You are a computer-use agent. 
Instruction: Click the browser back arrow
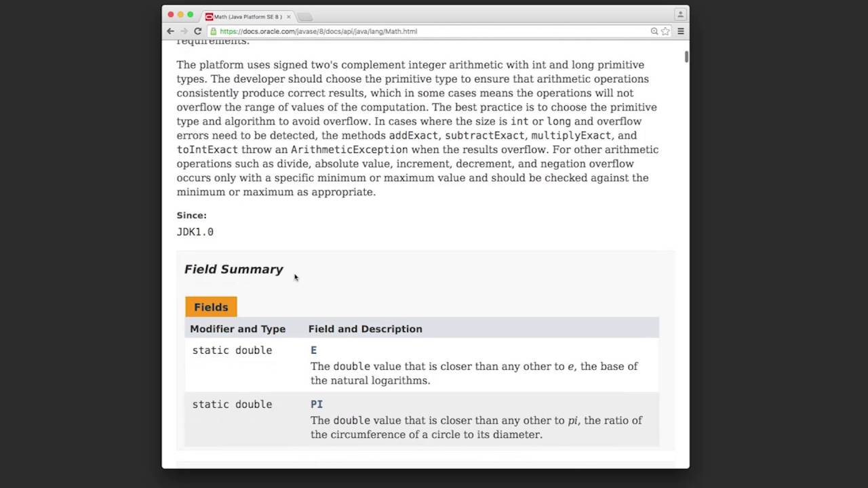170,31
